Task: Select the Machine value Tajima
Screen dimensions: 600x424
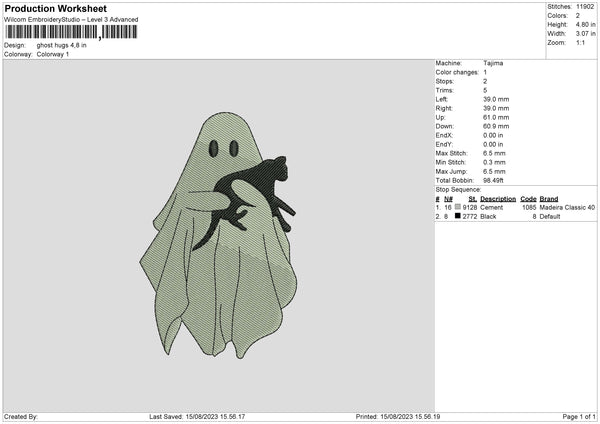Action: point(493,62)
